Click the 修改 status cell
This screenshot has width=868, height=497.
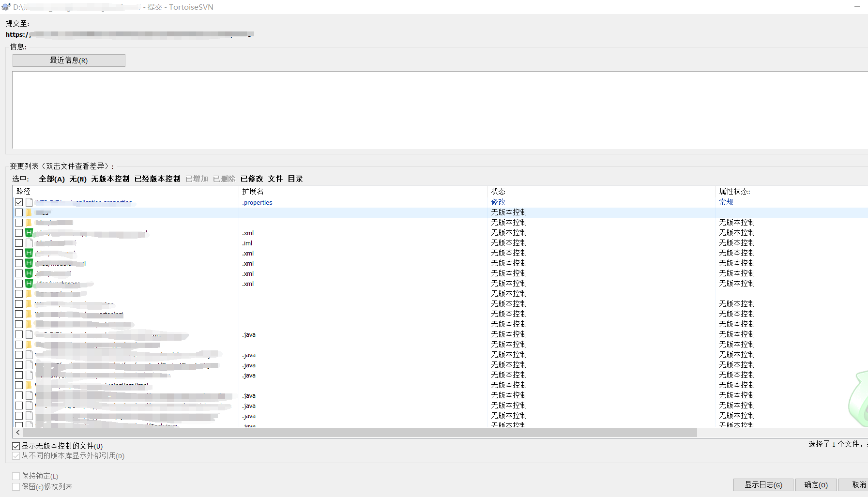[x=498, y=202]
